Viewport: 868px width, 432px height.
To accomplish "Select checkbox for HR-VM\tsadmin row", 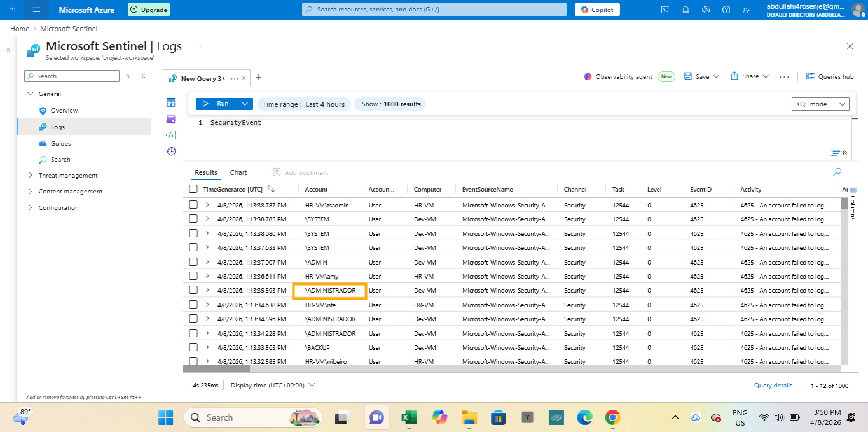I will point(193,205).
